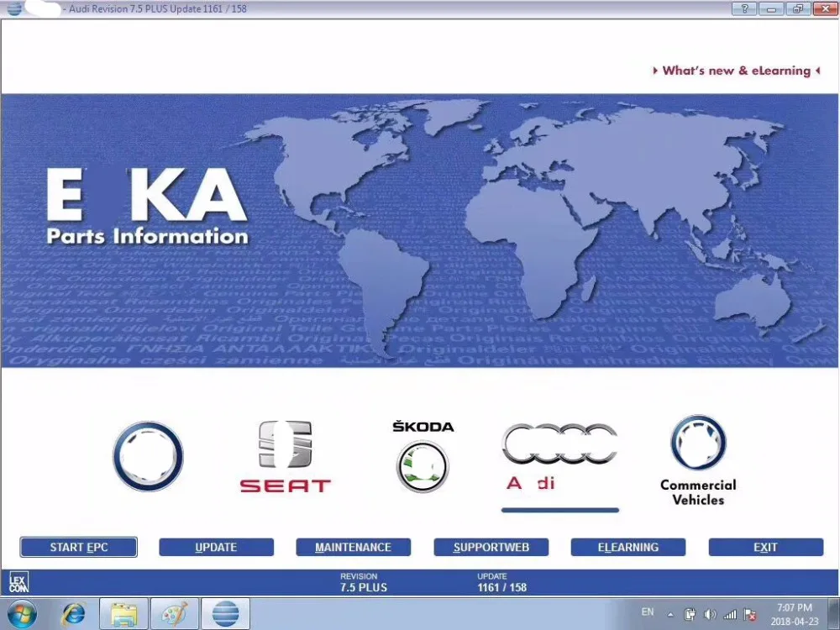This screenshot has width=840, height=630.
Task: Click the START EPC button
Action: click(x=79, y=547)
